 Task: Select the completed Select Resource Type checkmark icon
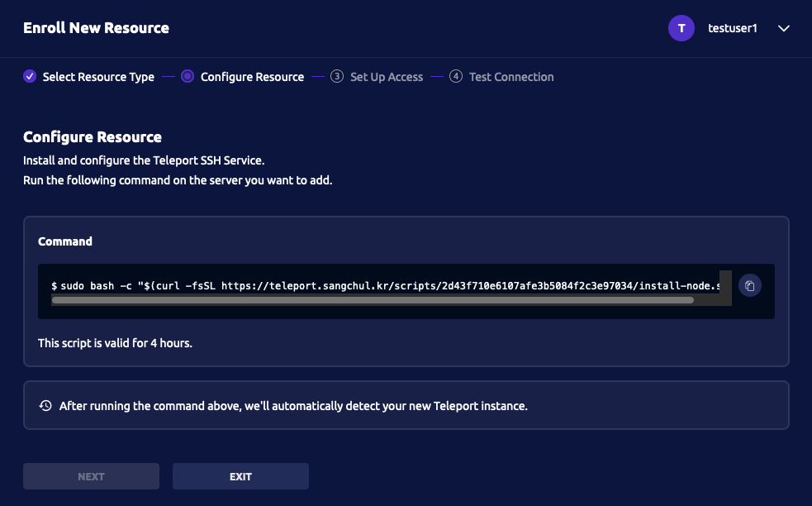30,76
